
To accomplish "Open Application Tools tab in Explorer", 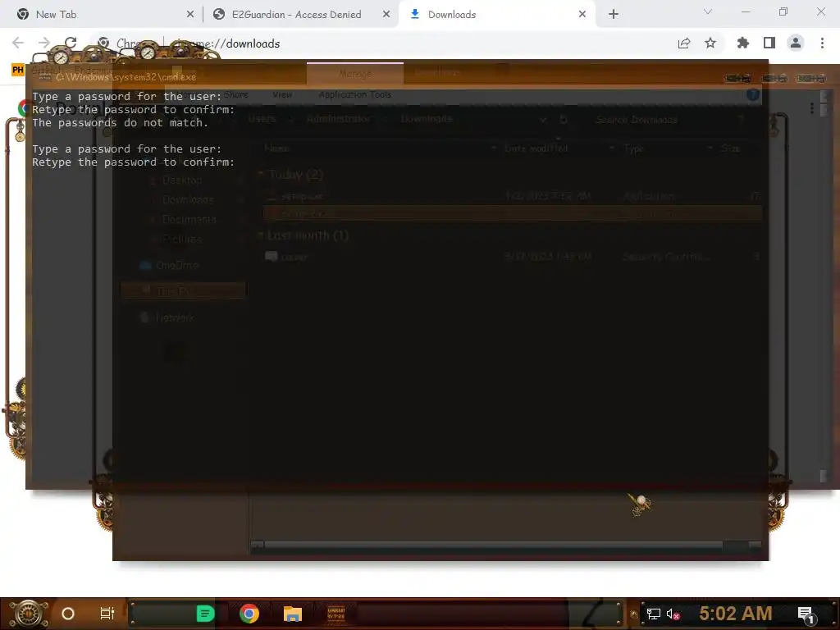I will point(354,95).
